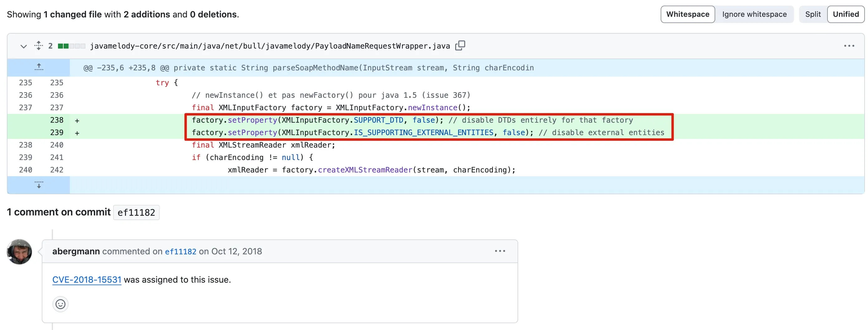Open the file options three-dot menu
Screen dimensions: 868x330
(849, 46)
